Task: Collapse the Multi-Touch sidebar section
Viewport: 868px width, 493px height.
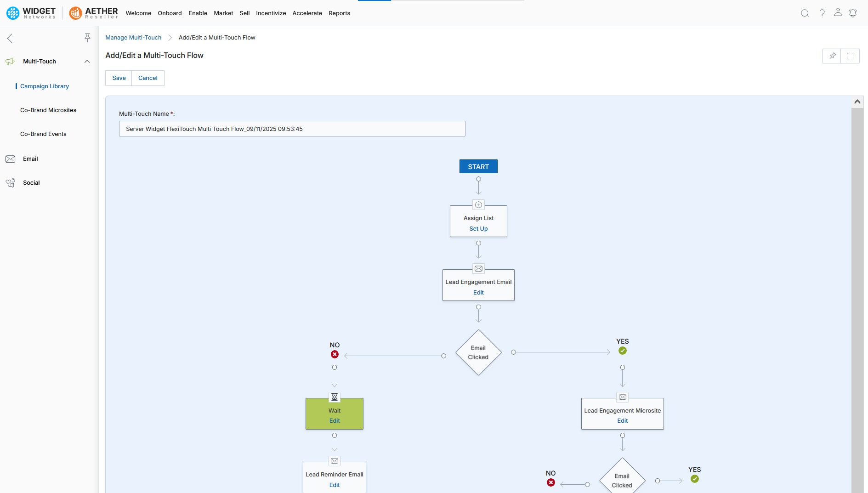Action: (87, 61)
